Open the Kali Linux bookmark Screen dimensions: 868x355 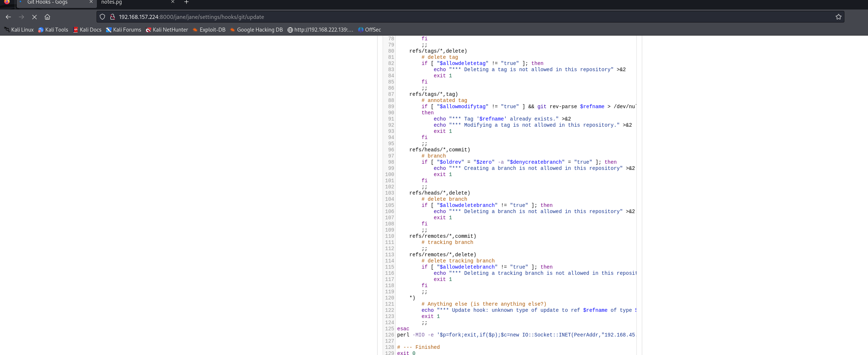19,30
